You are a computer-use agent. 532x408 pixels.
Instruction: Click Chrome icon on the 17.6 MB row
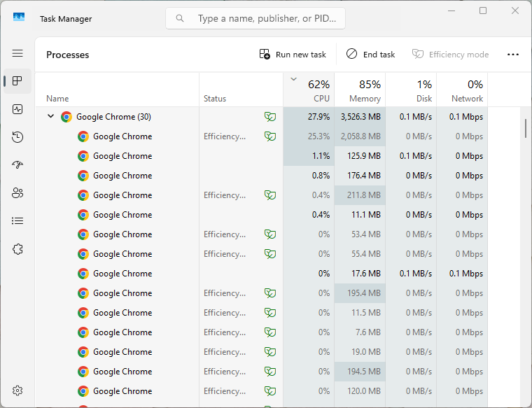[83, 274]
